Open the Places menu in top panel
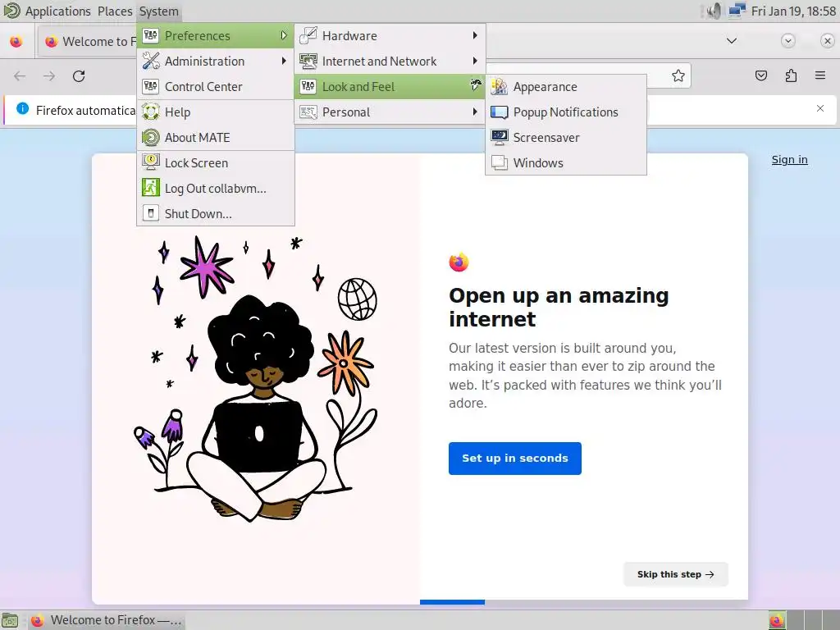The width and height of the screenshot is (840, 630). [115, 11]
